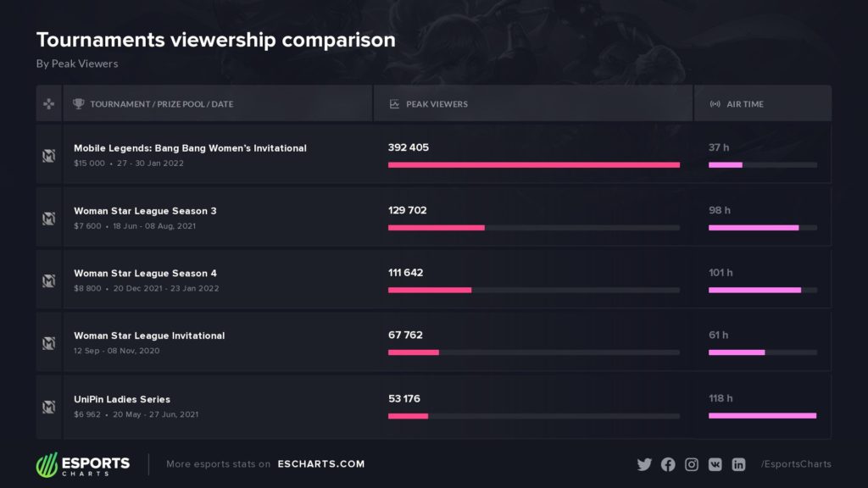Screen dimensions: 868x488
Task: Click the 118 h air time bar
Action: pyautogui.click(x=762, y=415)
